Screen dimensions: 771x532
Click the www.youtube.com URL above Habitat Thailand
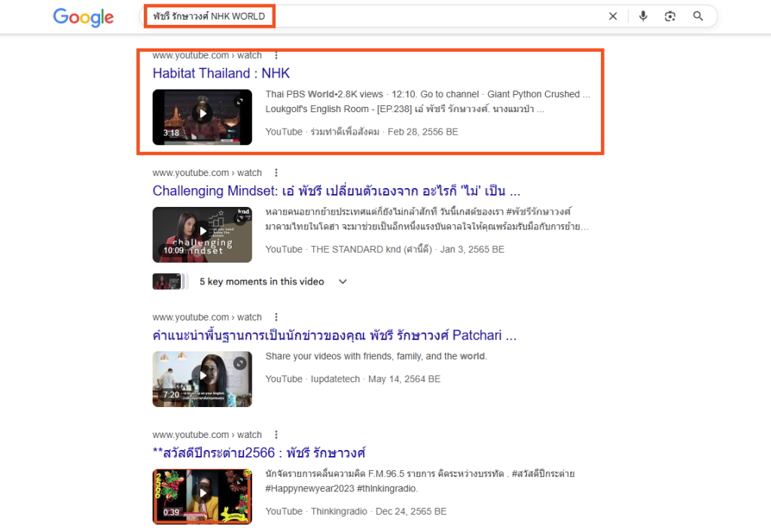coord(207,55)
